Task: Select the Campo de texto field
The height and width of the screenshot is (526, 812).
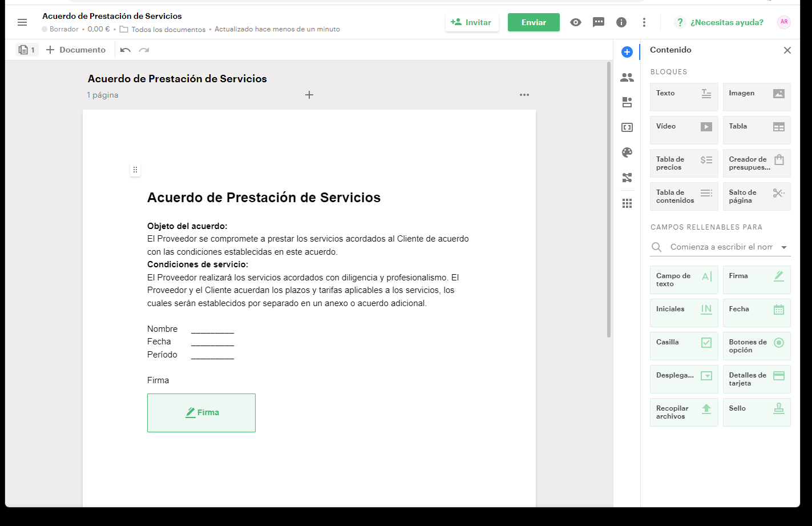Action: coord(684,280)
